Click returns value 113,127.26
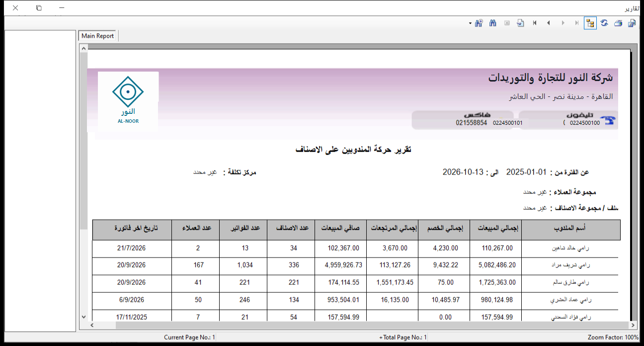The height and width of the screenshot is (346, 644). [396, 265]
